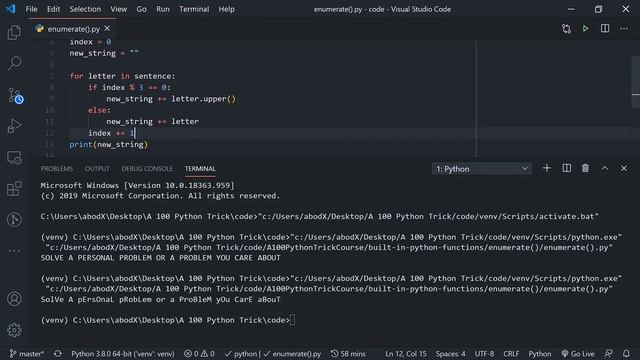Open the Terminal menu
640x360 pixels.
194,9
